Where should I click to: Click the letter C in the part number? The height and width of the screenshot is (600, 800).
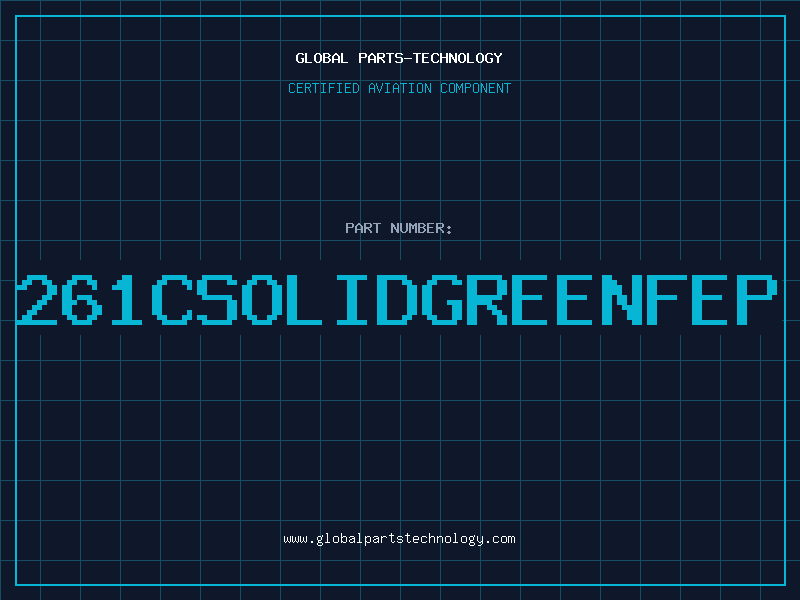pyautogui.click(x=173, y=299)
